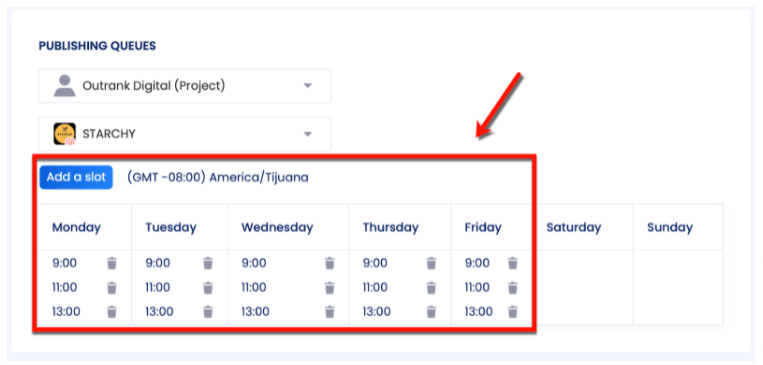The height and width of the screenshot is (365, 763).
Task: Select the Wednesday 11:00 time value
Action: pos(254,288)
